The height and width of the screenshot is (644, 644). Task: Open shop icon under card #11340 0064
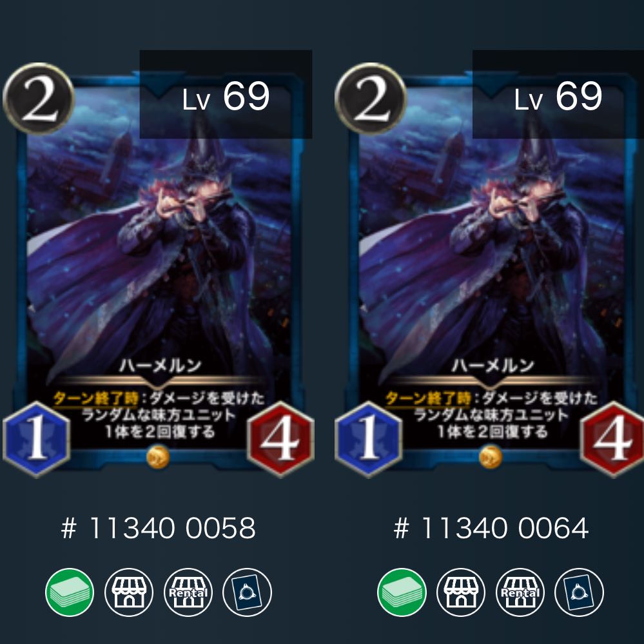coord(461,592)
